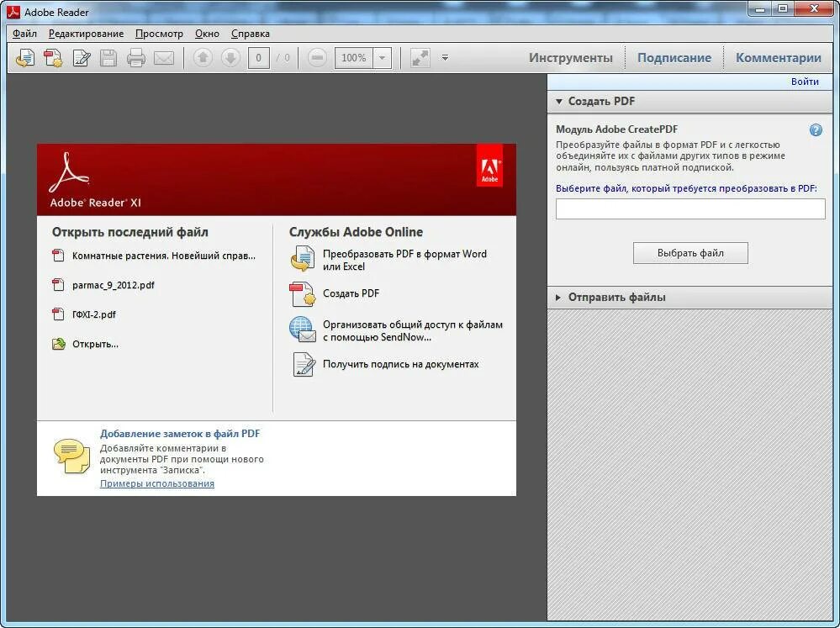The width and height of the screenshot is (840, 628).
Task: Click the Выбрать файл button
Action: tap(690, 253)
